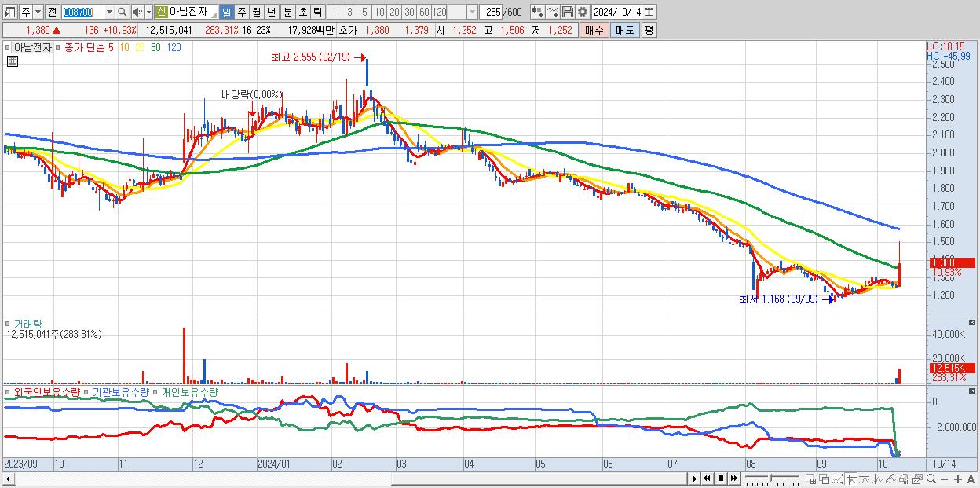Select the 분 minute chart tab
The width and height of the screenshot is (980, 488).
287,12
